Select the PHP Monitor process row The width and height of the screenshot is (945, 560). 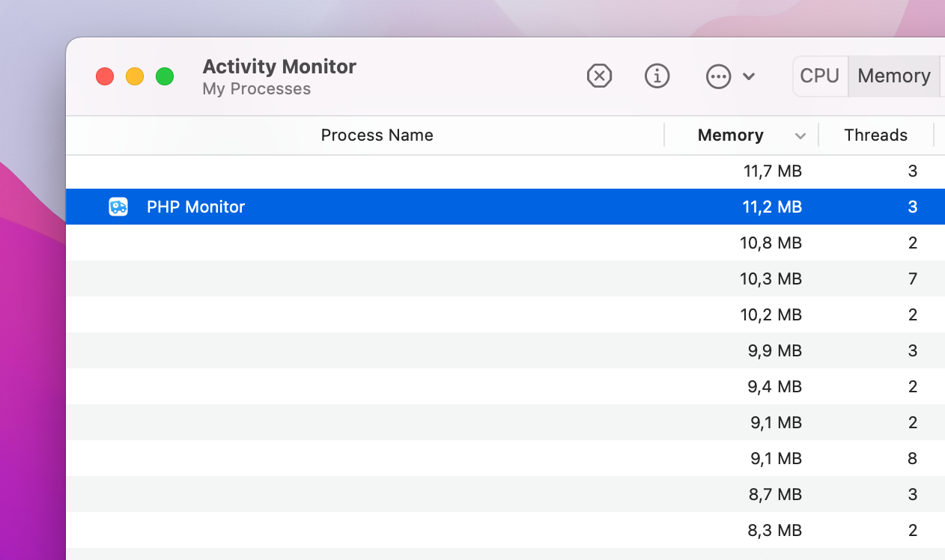point(505,207)
